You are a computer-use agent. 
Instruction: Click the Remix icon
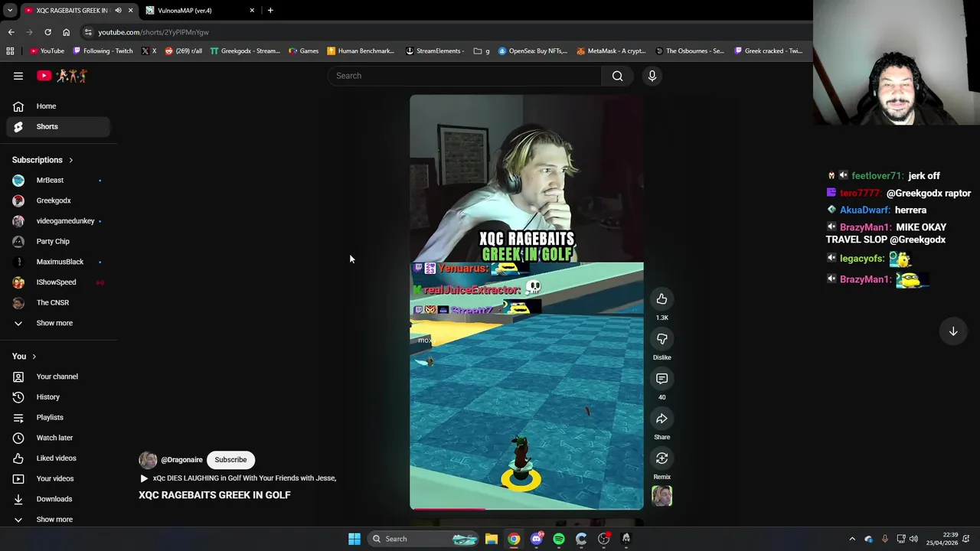coord(661,458)
